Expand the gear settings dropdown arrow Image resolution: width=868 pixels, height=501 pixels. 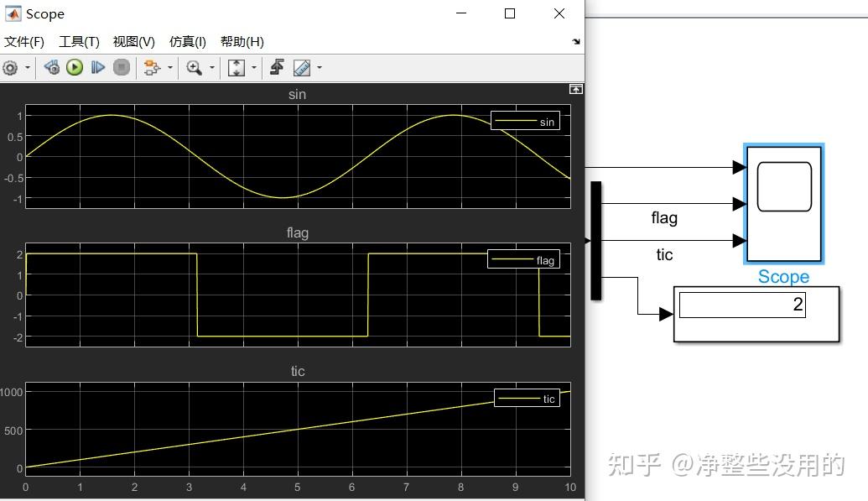point(28,67)
